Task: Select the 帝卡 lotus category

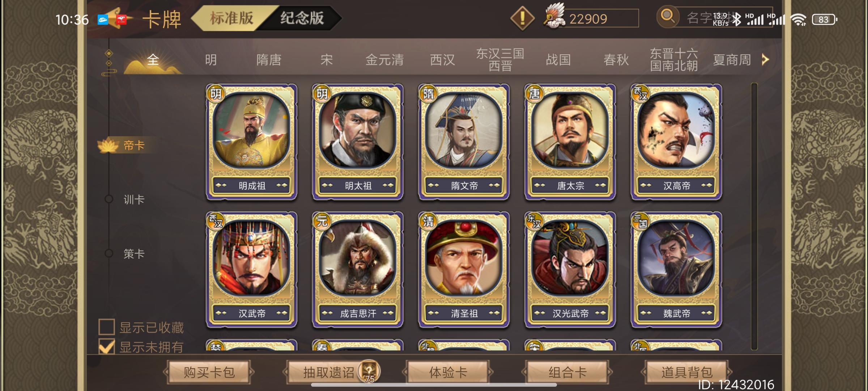Action: (x=122, y=146)
